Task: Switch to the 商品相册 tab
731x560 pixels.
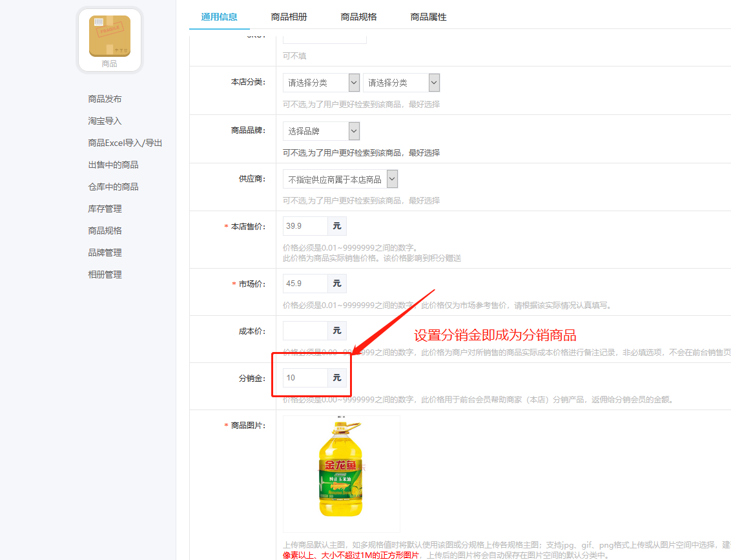Action: (x=289, y=17)
